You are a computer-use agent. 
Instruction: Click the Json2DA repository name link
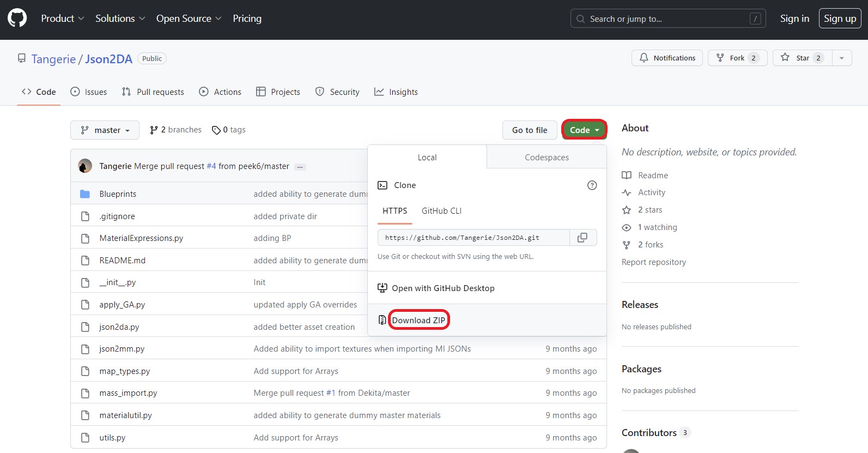coord(108,59)
